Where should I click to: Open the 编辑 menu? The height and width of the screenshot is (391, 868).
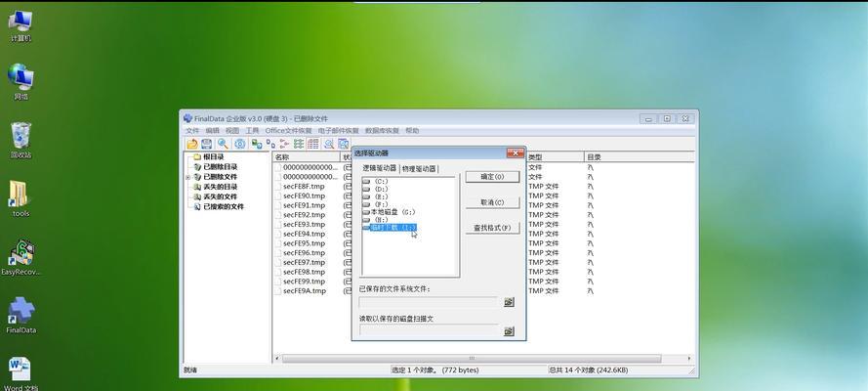212,131
